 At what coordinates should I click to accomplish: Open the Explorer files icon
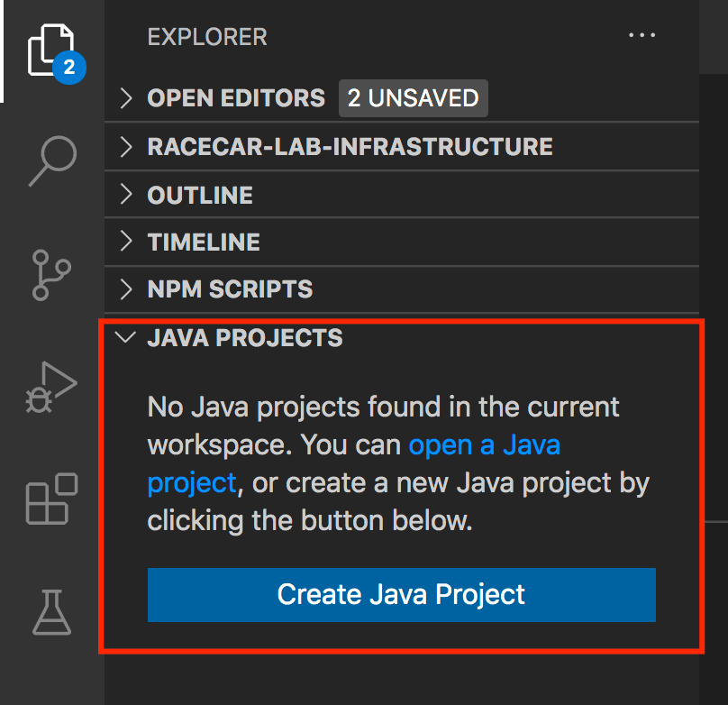tap(51, 50)
